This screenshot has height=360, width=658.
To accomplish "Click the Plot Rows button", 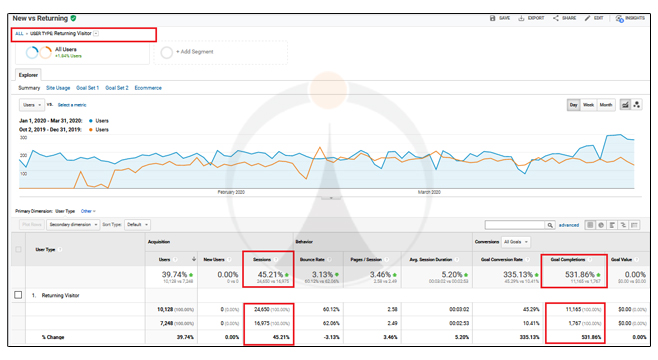I will tap(32, 225).
